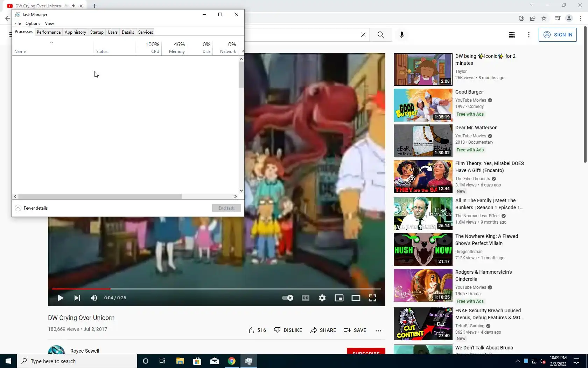The image size is (588, 368).
Task: Open the Windows Start menu
Action: [8, 361]
